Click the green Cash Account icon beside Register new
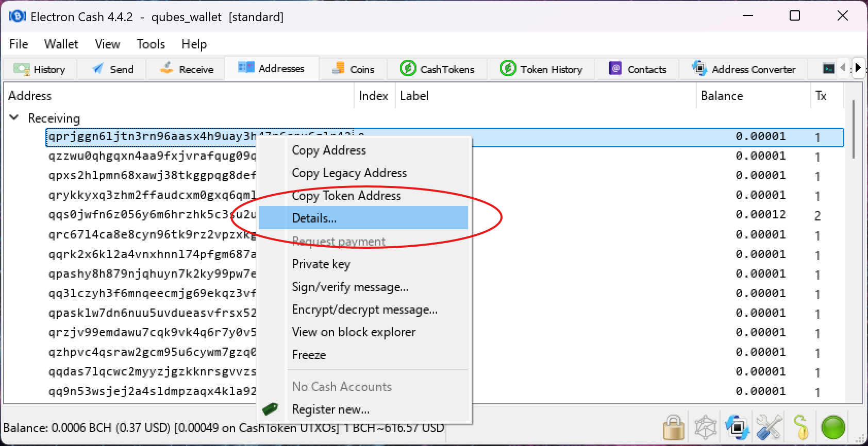 (x=270, y=409)
